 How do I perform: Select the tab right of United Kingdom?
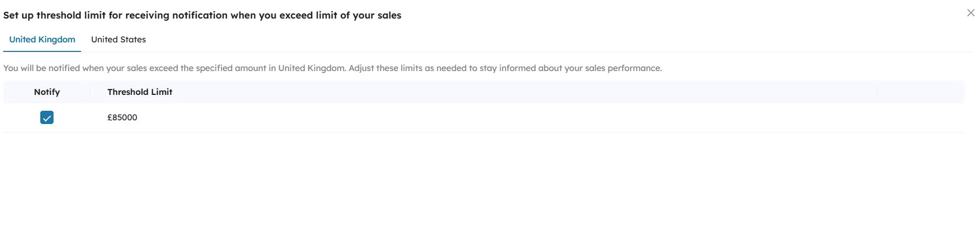[118, 40]
